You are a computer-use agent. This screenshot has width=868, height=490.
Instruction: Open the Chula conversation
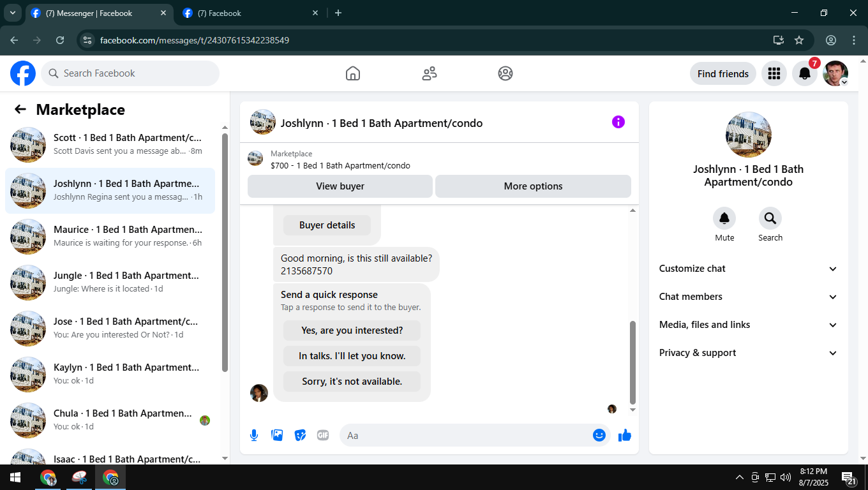110,420
